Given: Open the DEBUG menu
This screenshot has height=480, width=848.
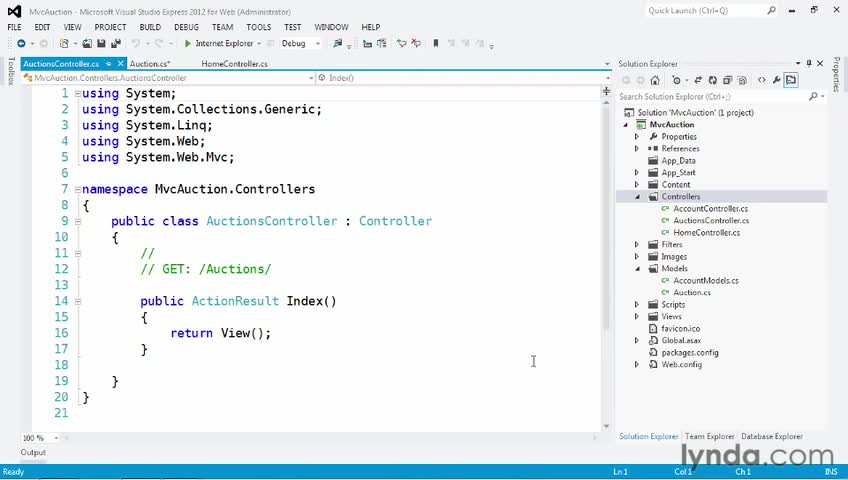Looking at the screenshot, I should pos(186,27).
